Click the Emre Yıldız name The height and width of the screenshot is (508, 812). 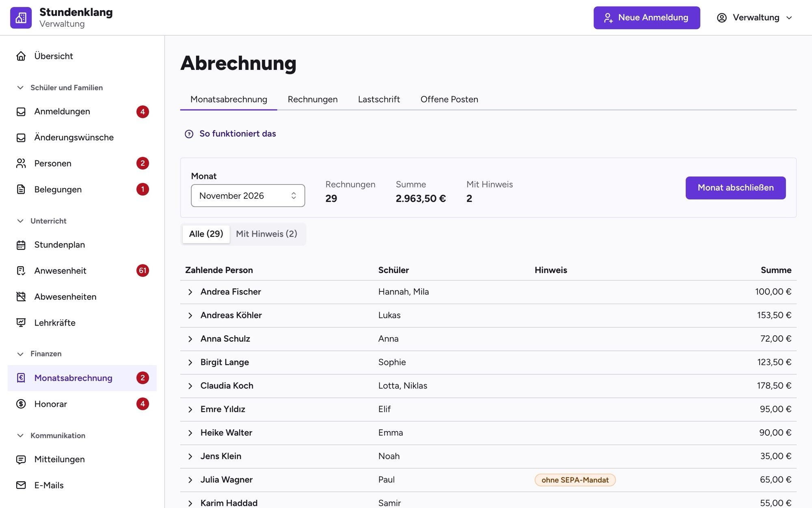pos(223,409)
